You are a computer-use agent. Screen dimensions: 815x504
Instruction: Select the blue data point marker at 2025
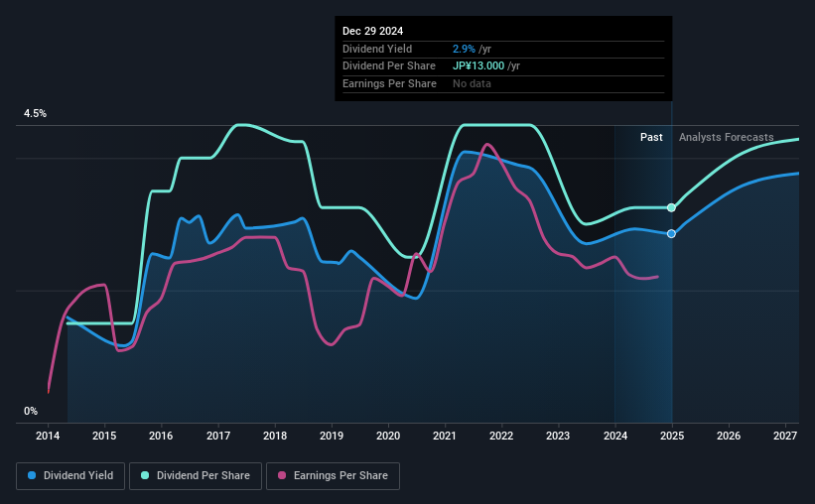(x=671, y=234)
